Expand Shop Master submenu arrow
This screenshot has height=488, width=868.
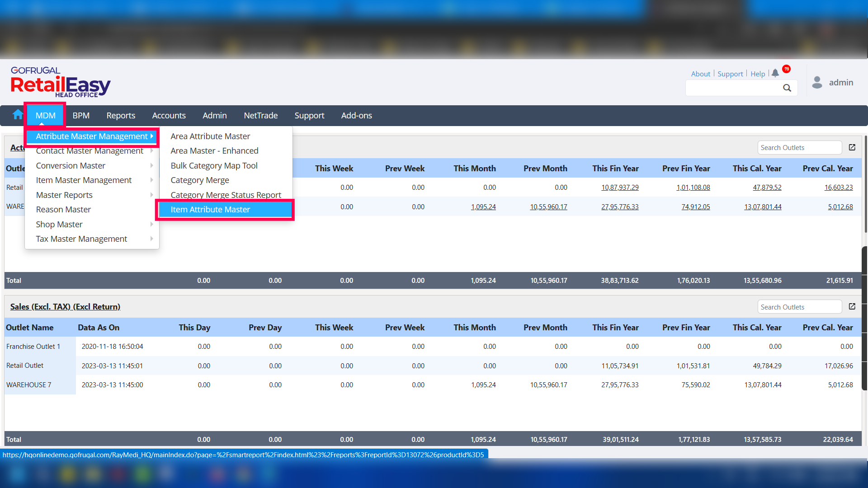click(x=152, y=225)
